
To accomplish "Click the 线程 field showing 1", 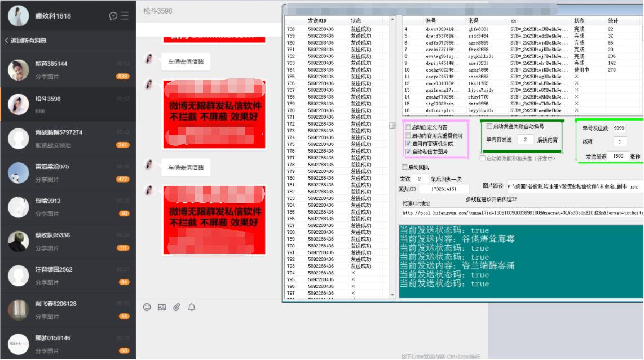I will [619, 141].
